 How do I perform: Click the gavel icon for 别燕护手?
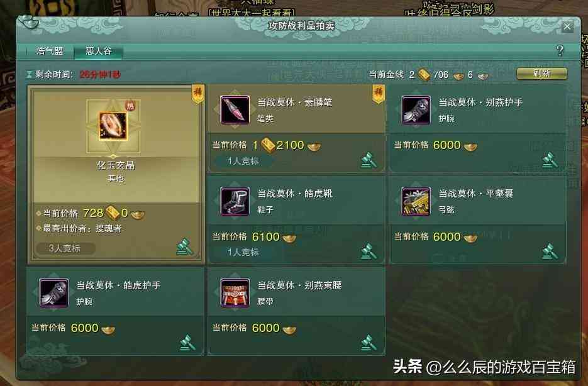(550, 160)
